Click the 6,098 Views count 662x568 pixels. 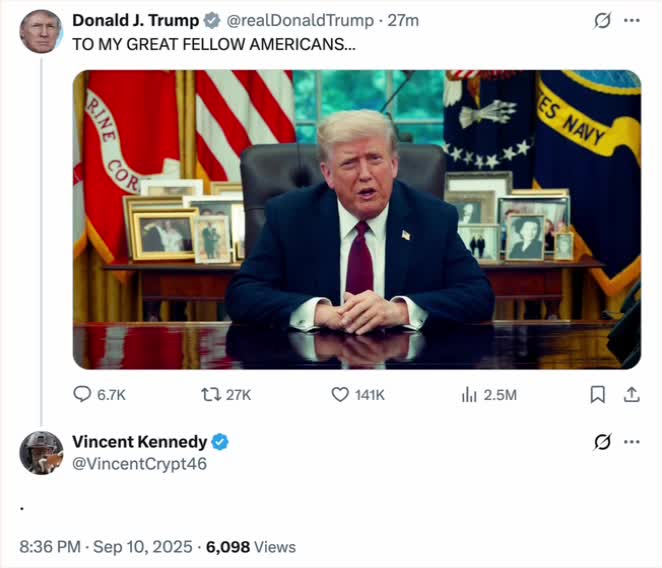click(251, 547)
